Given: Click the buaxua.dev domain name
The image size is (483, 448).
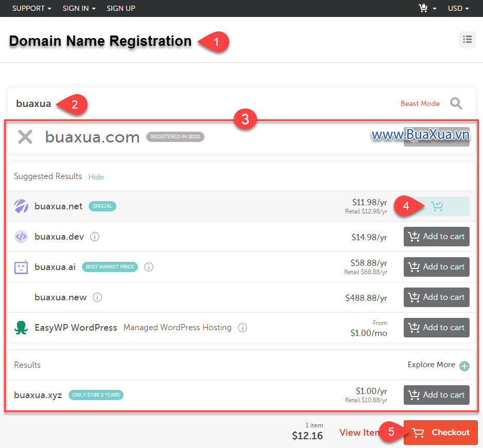Looking at the screenshot, I should point(59,237).
